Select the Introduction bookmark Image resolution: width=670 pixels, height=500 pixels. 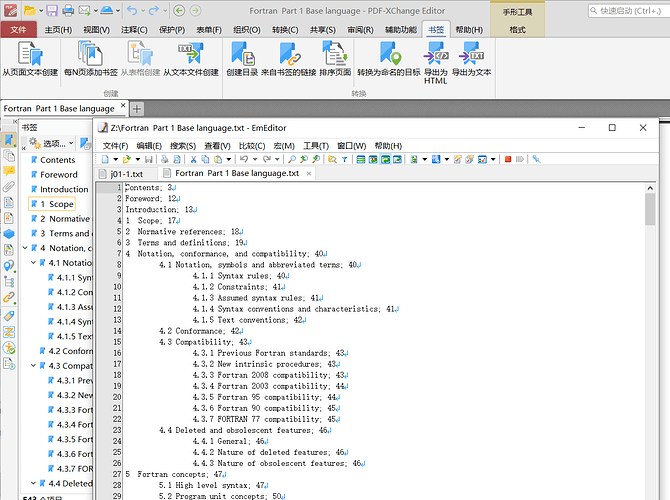point(64,189)
